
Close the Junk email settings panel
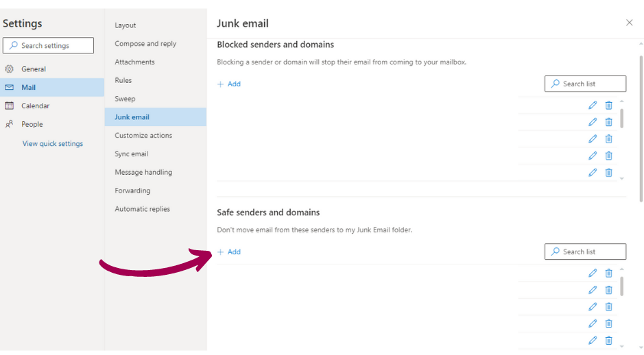(629, 23)
